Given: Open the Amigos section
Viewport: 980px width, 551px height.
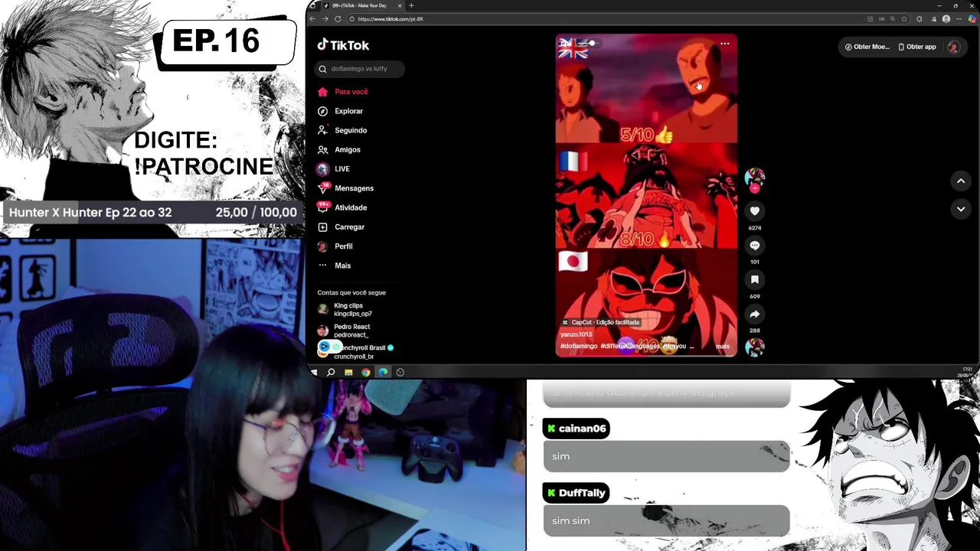Looking at the screenshot, I should pyautogui.click(x=339, y=150).
